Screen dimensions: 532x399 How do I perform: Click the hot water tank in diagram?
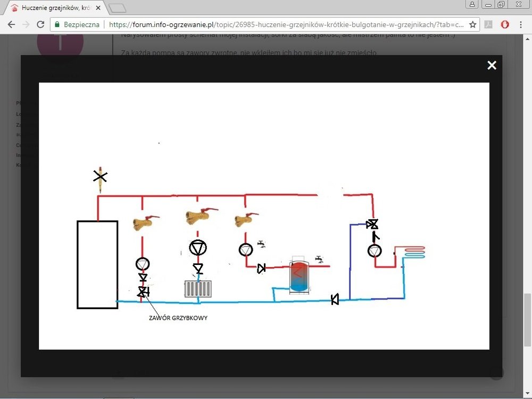click(298, 277)
